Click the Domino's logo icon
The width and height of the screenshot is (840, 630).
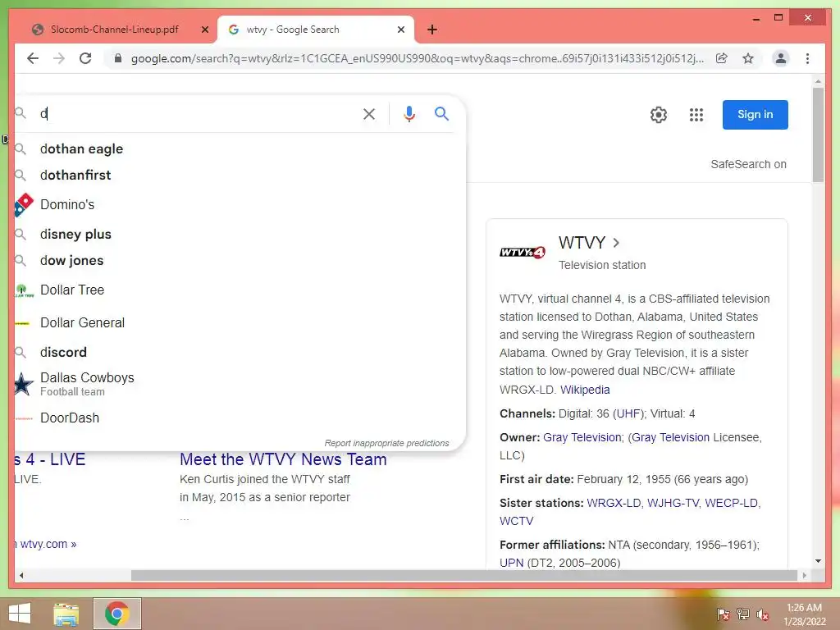pos(24,204)
